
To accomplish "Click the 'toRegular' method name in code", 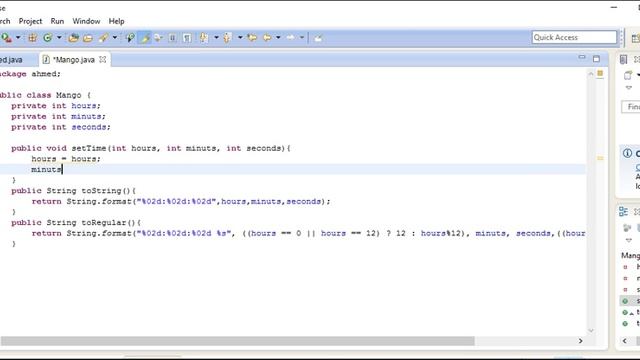I will click(104, 222).
